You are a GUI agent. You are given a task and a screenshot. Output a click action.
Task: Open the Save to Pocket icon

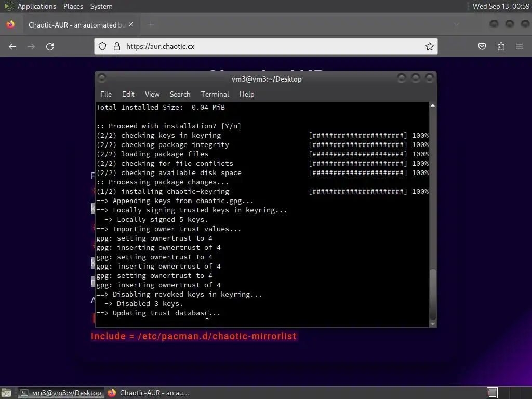(482, 46)
